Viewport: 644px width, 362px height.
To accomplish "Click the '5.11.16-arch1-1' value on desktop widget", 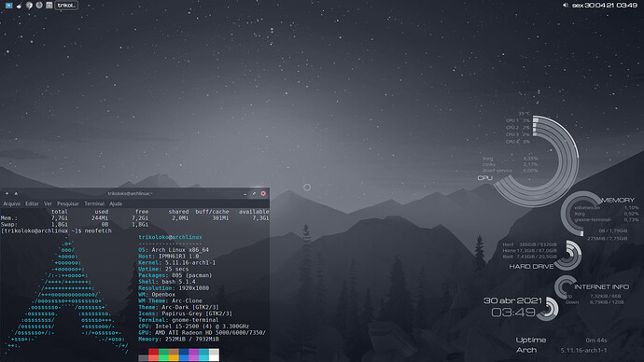I will pos(583,351).
